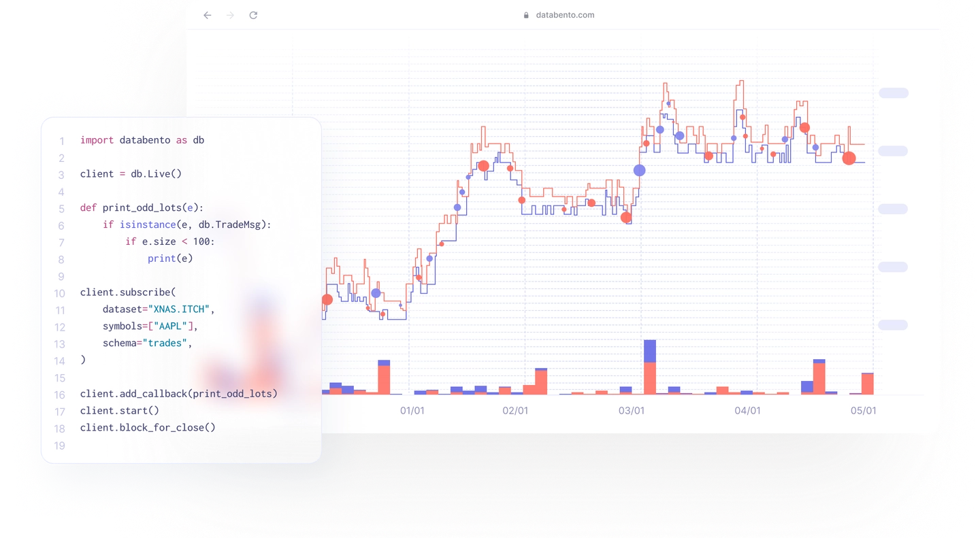Viewport: 980px width, 538px height.
Task: Go back with the browser back arrow
Action: (208, 15)
